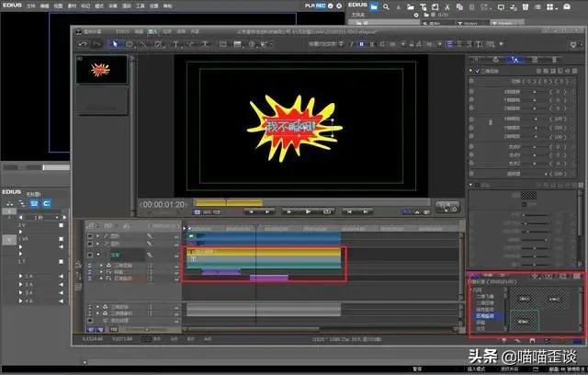Screen dimensions: 588x375
Task: Open the monitor icon at toolbar far right
Action: [573, 45]
